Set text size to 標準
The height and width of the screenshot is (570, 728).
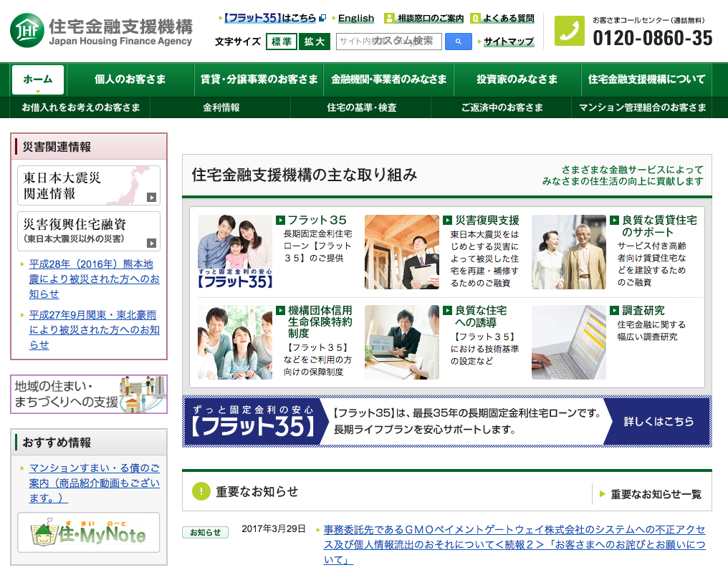pos(281,42)
